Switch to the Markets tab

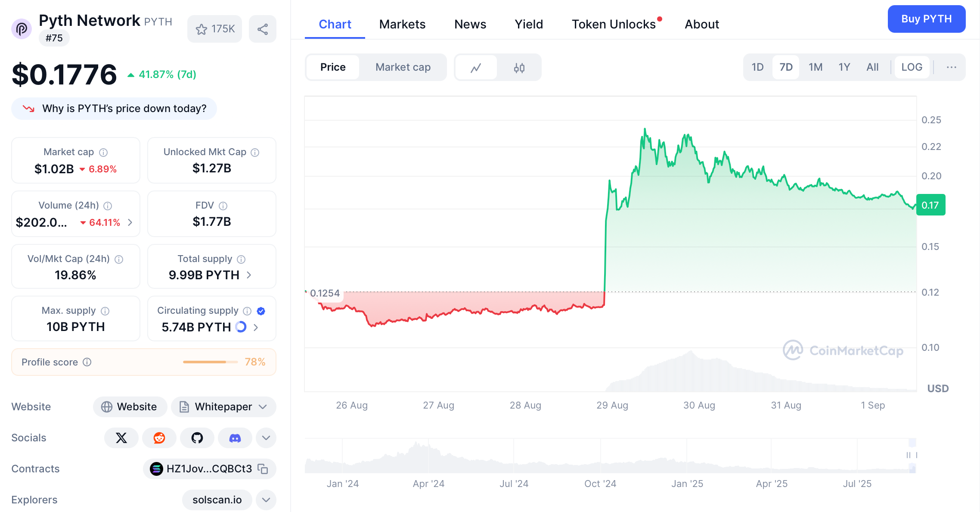(x=402, y=24)
